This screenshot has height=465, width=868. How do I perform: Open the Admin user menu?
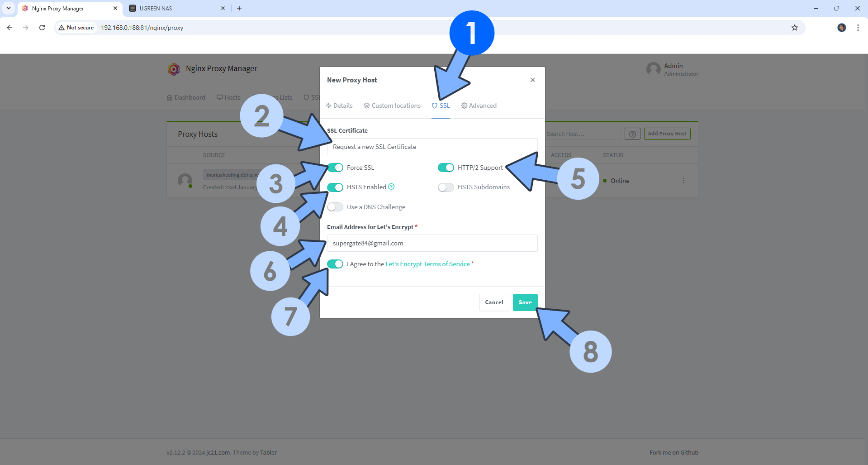(x=672, y=69)
